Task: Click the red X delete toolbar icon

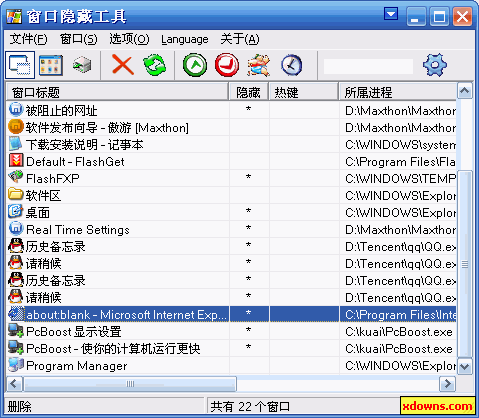Action: tap(123, 65)
